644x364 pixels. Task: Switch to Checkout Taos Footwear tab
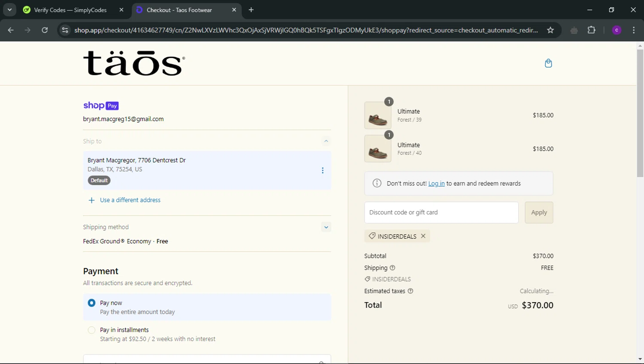click(186, 10)
